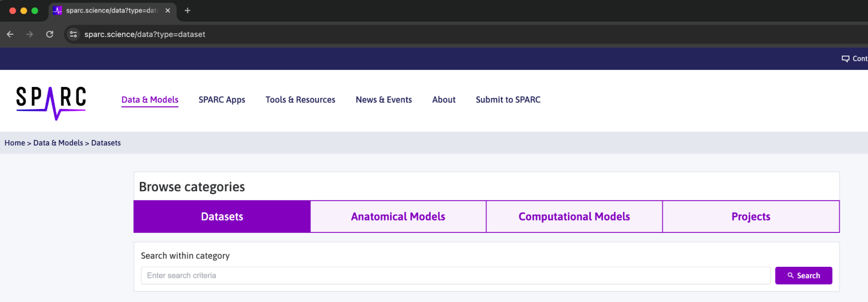Select the sparc.science browser tab
This screenshot has width=868, height=302.
[x=112, y=10]
